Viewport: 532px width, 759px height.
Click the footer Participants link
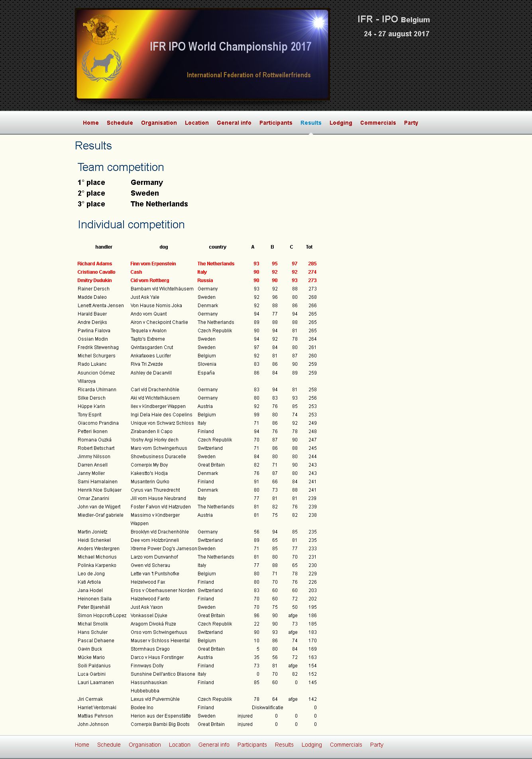click(252, 745)
